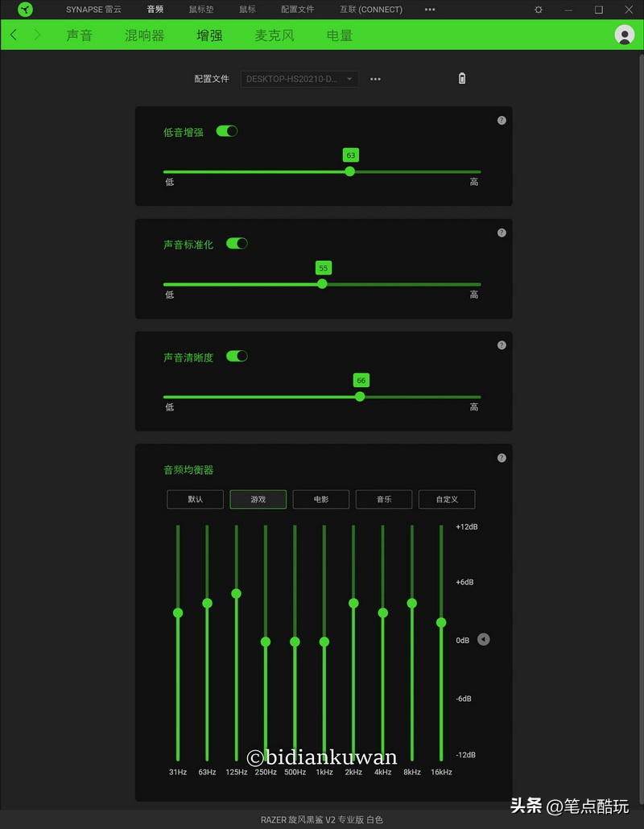The image size is (644, 829).
Task: Select 自定义 equalizer preset
Action: pos(447,499)
